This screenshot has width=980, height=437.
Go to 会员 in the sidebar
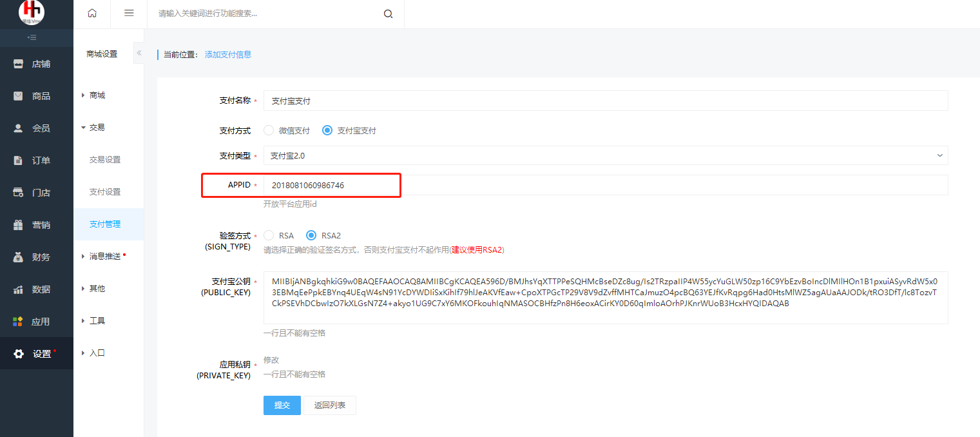click(x=36, y=128)
